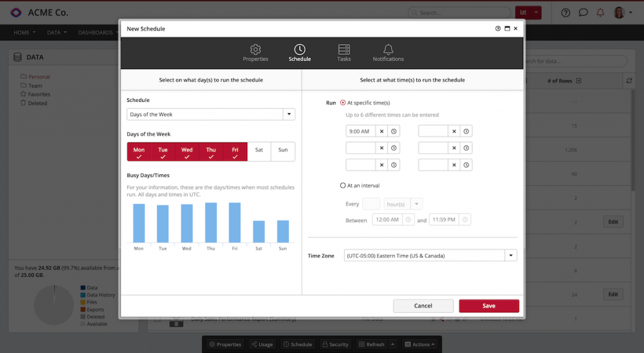This screenshot has width=644, height=353.
Task: Click the help icon in New Schedule title bar
Action: click(498, 29)
